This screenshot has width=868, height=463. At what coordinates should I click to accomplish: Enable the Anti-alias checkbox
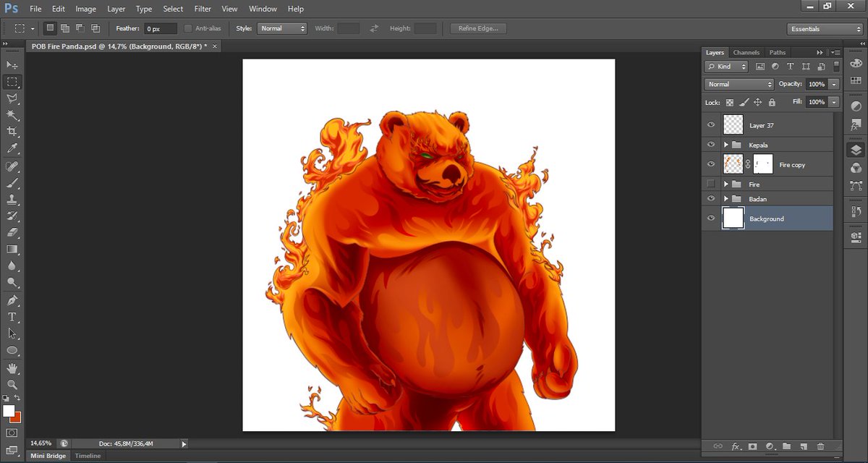tap(187, 28)
